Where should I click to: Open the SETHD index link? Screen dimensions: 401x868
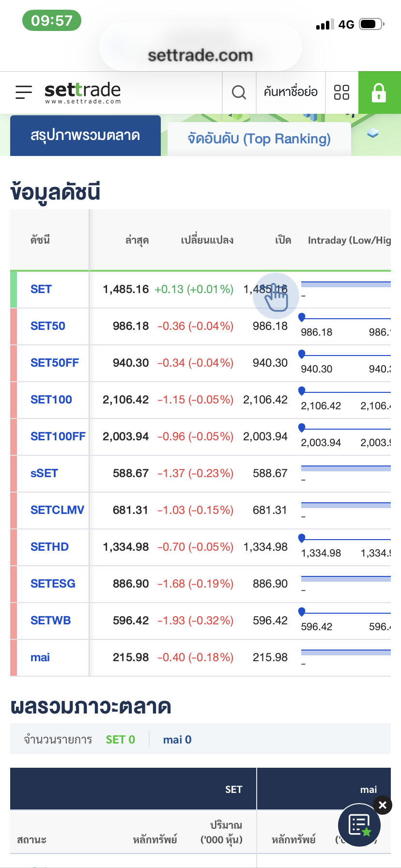click(49, 547)
